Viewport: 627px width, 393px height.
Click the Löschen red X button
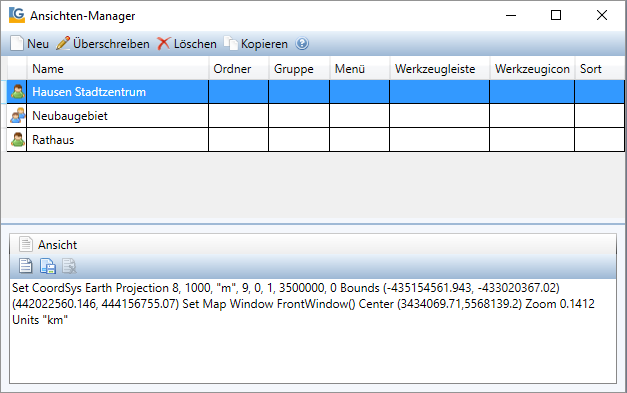(x=187, y=44)
